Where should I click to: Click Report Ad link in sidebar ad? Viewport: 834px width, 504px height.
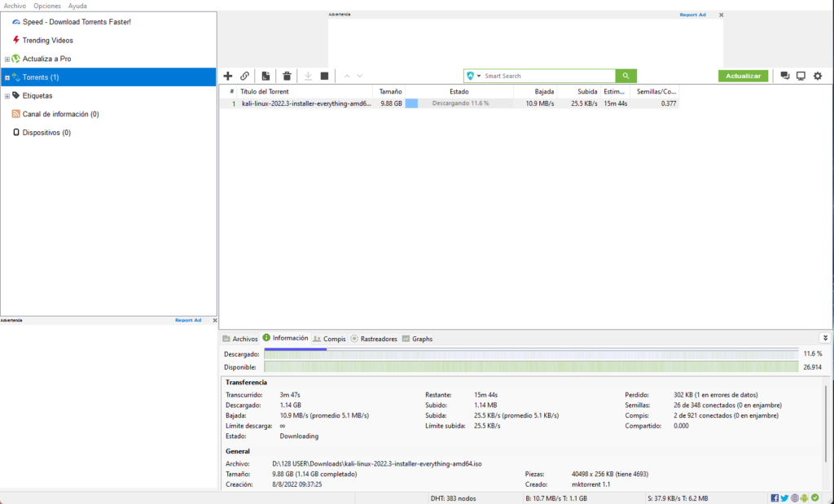click(x=188, y=320)
